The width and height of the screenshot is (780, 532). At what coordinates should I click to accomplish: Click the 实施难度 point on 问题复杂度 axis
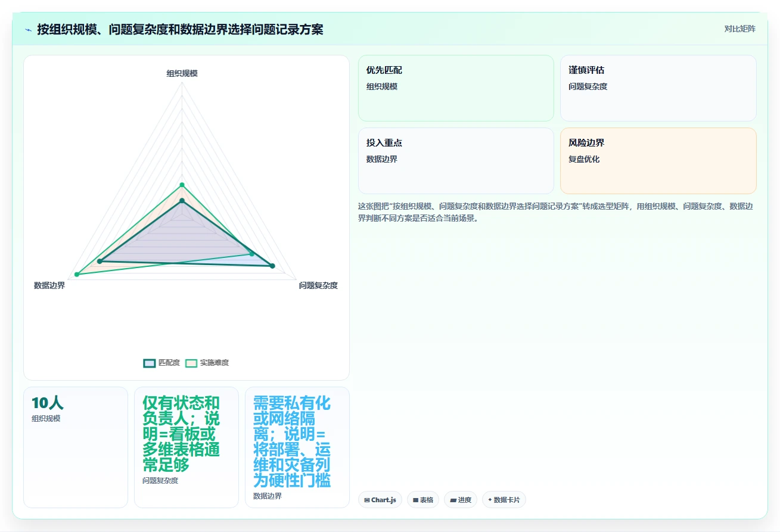click(251, 254)
